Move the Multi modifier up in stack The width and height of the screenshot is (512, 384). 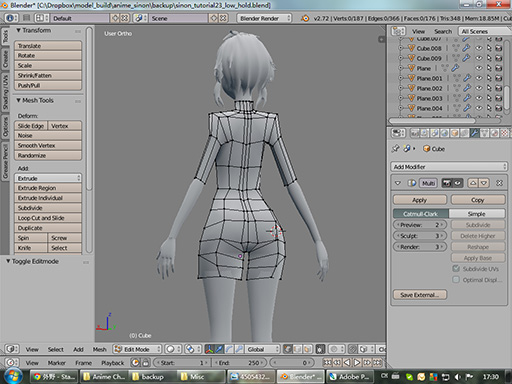pos(473,183)
